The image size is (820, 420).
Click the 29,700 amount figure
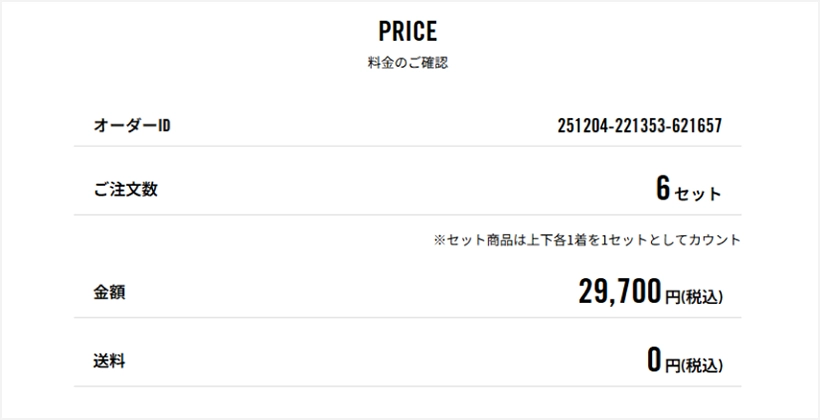point(620,291)
